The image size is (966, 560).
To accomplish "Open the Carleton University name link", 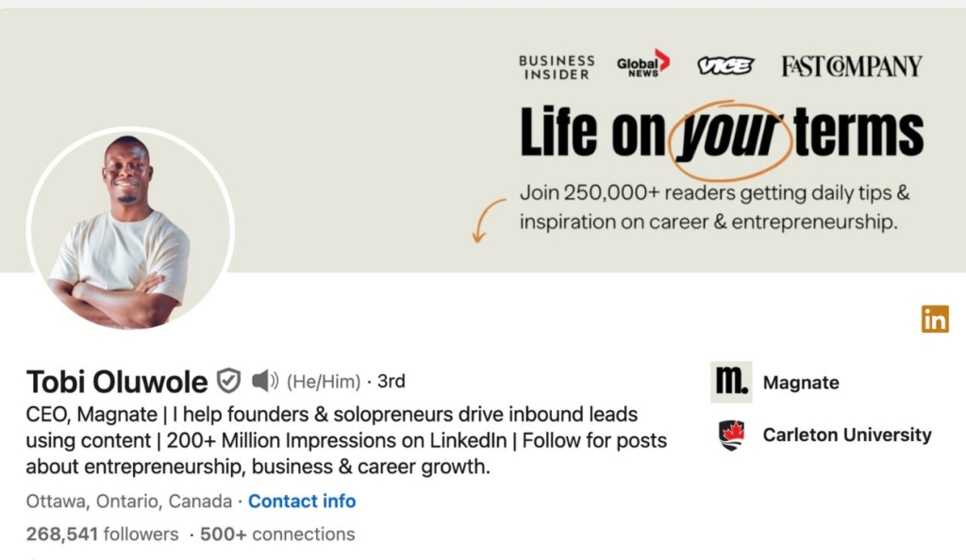I will click(846, 435).
